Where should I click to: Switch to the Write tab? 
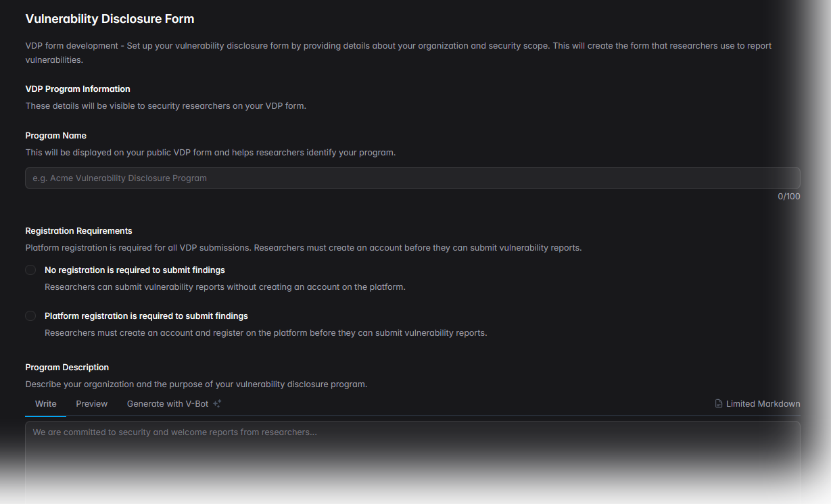[46, 404]
